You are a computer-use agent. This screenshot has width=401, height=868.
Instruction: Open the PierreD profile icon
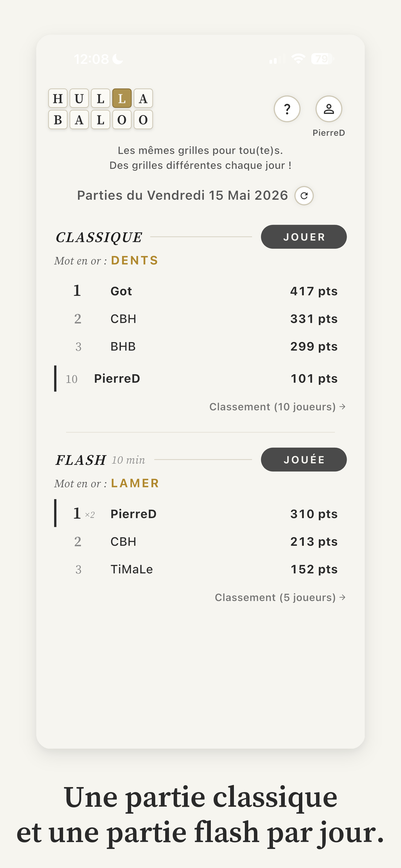329,109
